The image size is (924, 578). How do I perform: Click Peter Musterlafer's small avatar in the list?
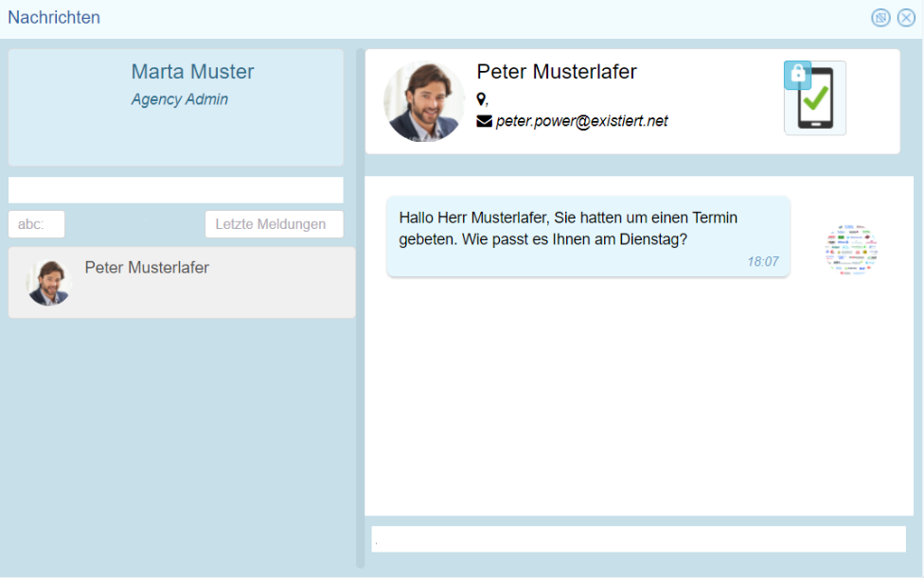coord(49,283)
